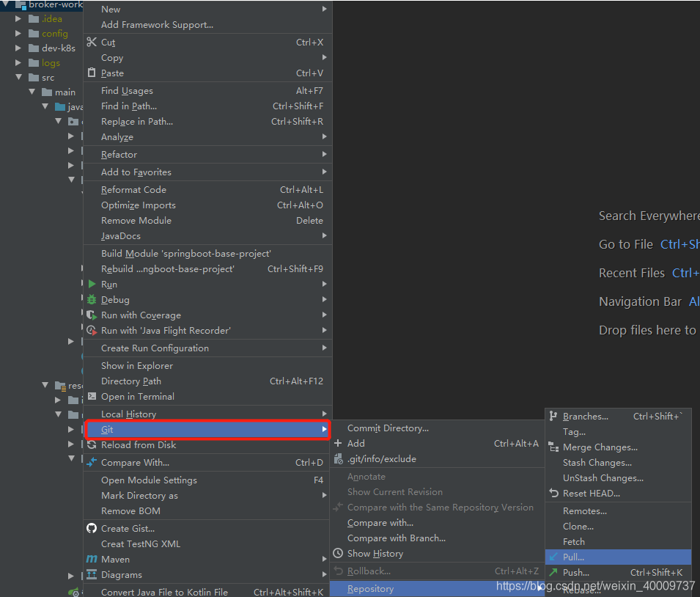Choose Clone in Repository menu

(619, 527)
